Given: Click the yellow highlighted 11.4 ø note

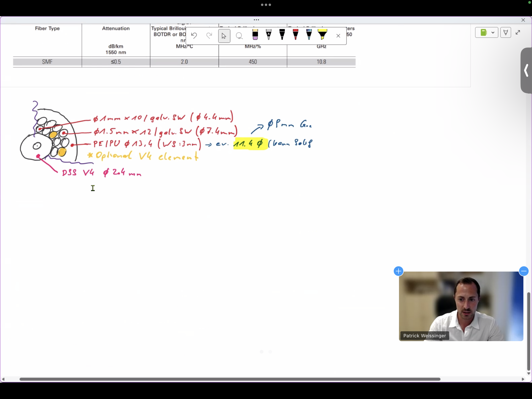Looking at the screenshot, I should click(x=250, y=144).
